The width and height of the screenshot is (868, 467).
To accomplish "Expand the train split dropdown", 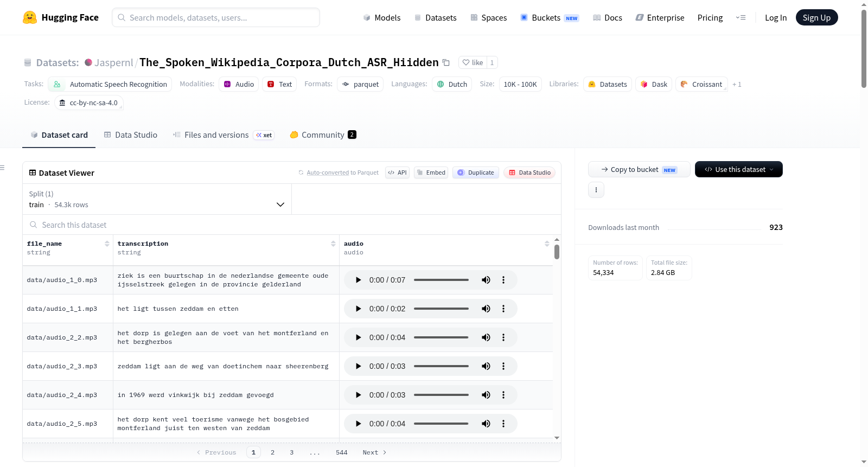I will coord(157,199).
